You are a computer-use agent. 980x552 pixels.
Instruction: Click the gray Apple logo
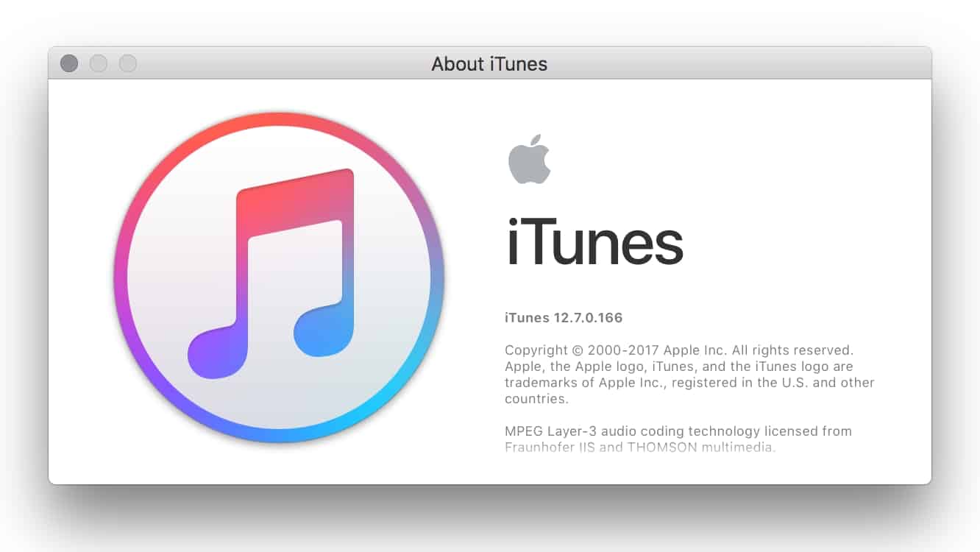point(529,159)
